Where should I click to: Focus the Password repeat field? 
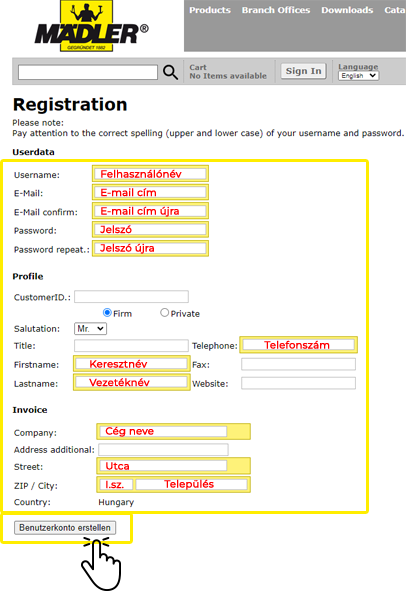click(x=150, y=248)
